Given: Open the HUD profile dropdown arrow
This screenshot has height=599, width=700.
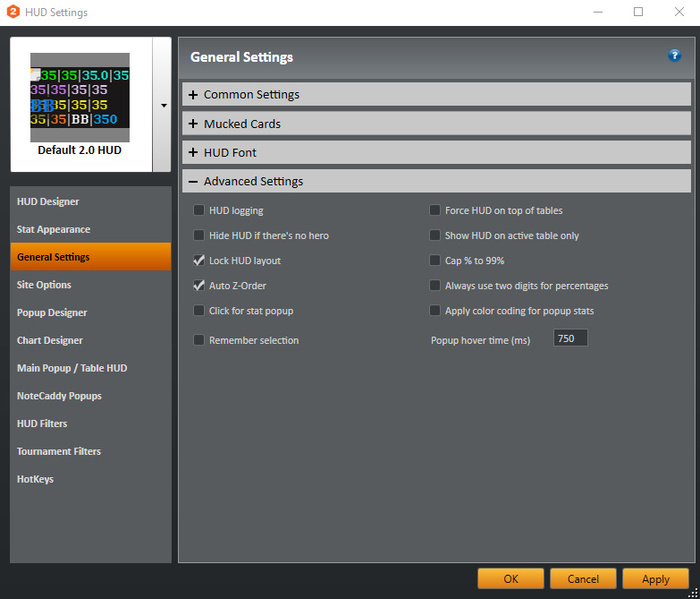Looking at the screenshot, I should tap(163, 105).
